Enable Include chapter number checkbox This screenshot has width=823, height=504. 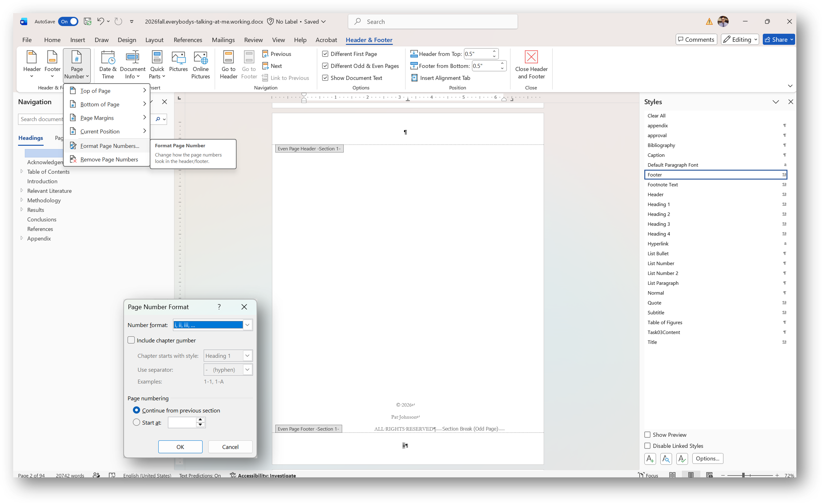click(131, 340)
